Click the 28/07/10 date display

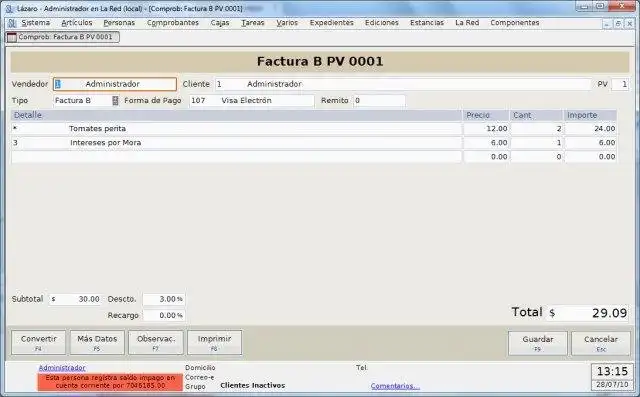point(612,385)
